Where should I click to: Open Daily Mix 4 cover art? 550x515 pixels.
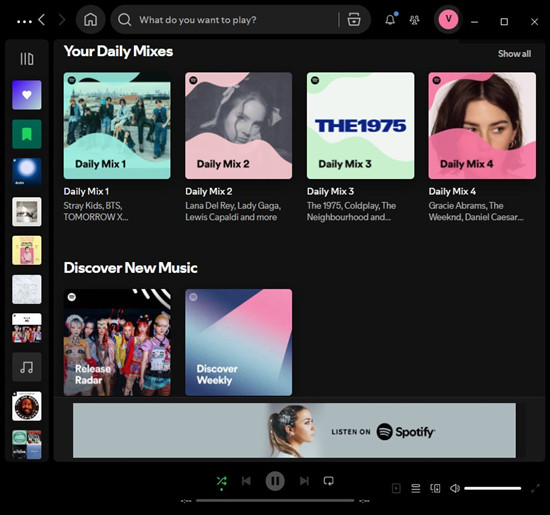(482, 126)
